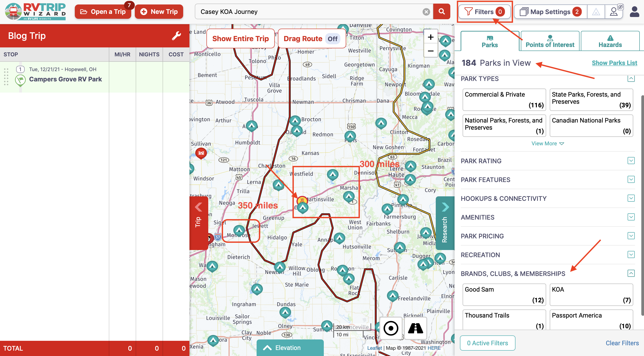Switch to Points of Interest tab
This screenshot has height=356, width=644.
(550, 41)
